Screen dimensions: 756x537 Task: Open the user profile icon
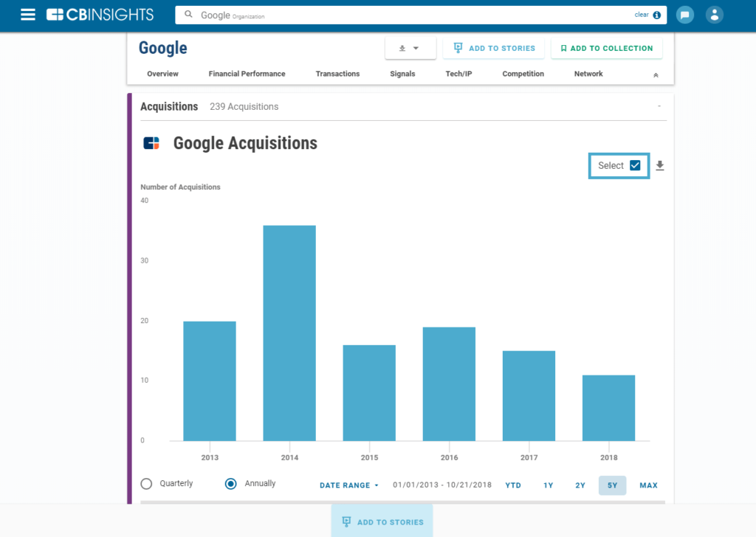click(715, 15)
